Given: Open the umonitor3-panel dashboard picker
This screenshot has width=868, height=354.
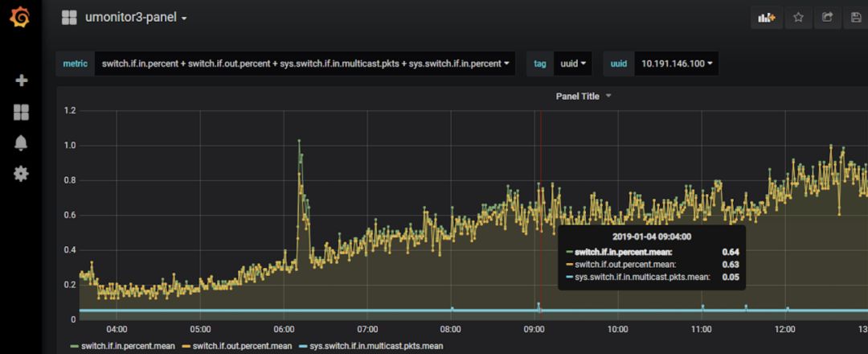Looking at the screenshot, I should click(x=136, y=18).
